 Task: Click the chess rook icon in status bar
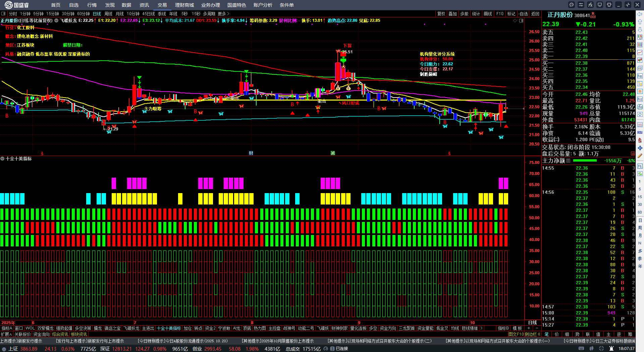pos(611,349)
